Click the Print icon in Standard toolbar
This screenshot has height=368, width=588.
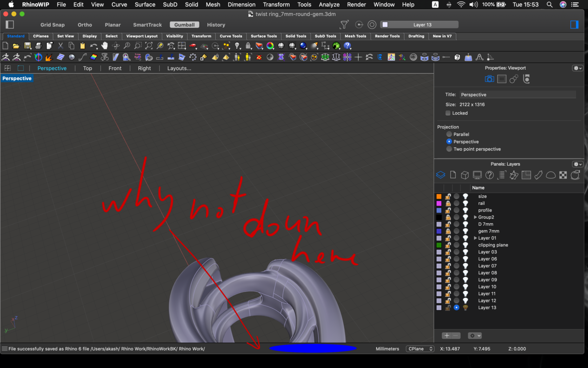[x=38, y=46]
